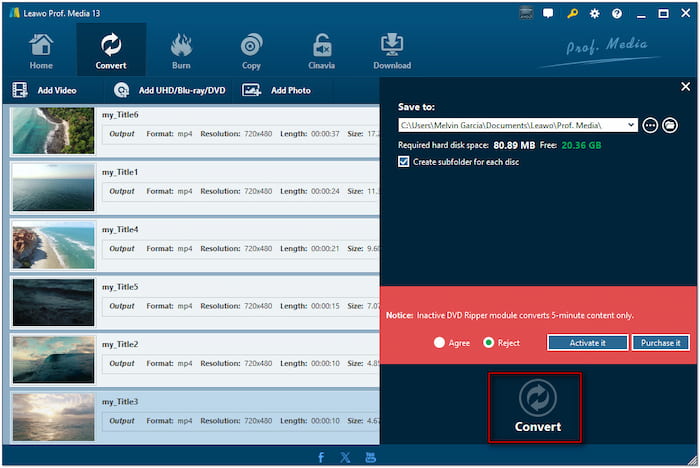Open the feedback chat bubble icon
The image size is (700, 468).
pyautogui.click(x=548, y=13)
